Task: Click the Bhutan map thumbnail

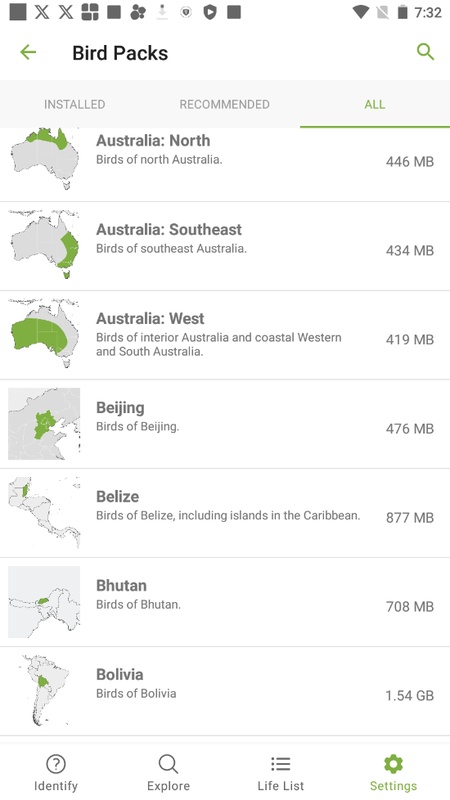Action: 44,602
